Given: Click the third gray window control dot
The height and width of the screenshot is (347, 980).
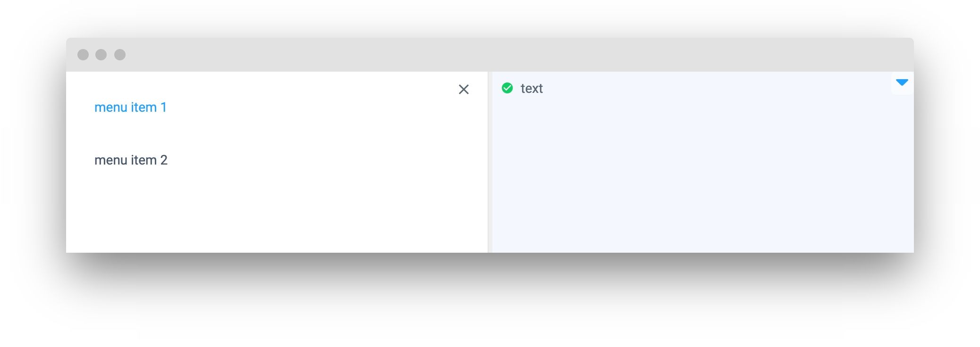Looking at the screenshot, I should (120, 55).
